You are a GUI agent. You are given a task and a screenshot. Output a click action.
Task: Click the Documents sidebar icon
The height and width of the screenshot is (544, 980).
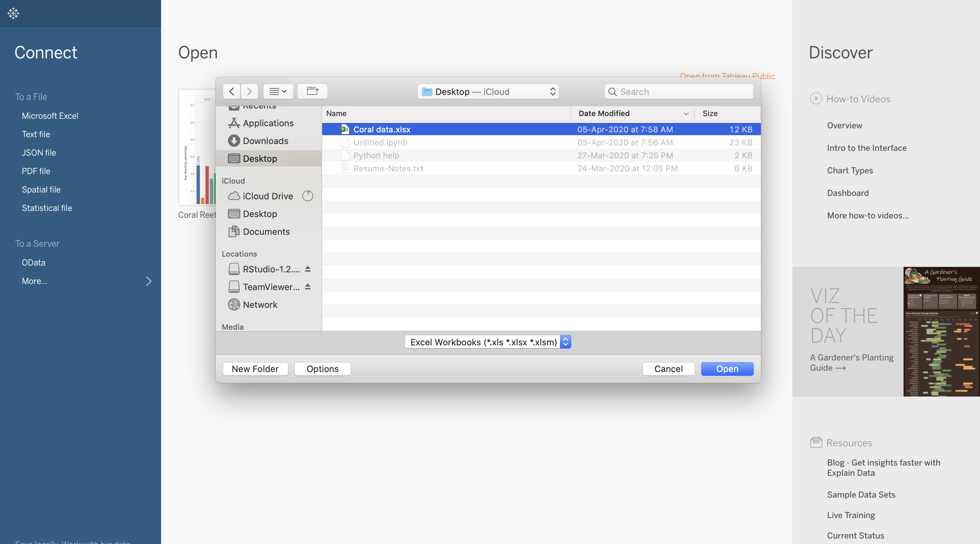click(234, 231)
